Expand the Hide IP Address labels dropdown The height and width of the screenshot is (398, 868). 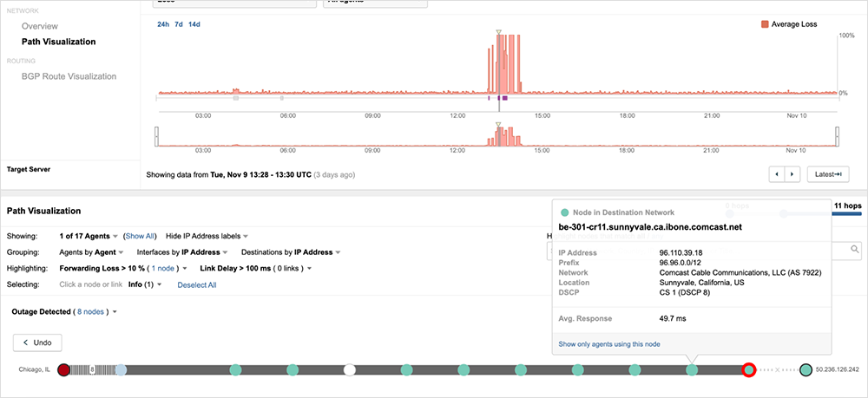[x=207, y=236]
